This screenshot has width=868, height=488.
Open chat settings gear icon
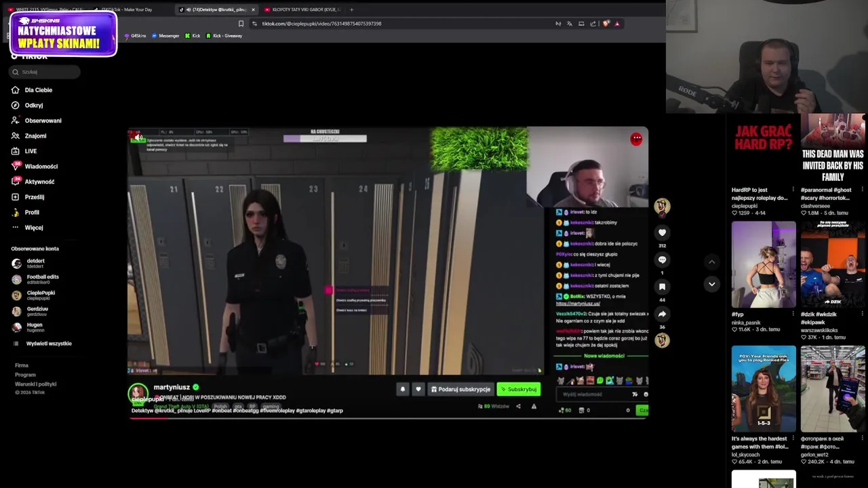coord(628,410)
